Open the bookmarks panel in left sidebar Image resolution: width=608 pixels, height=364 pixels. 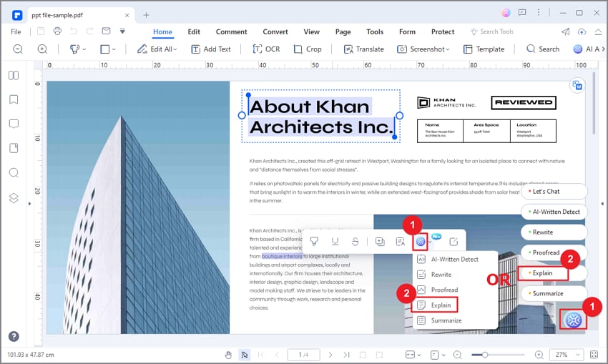[x=14, y=99]
